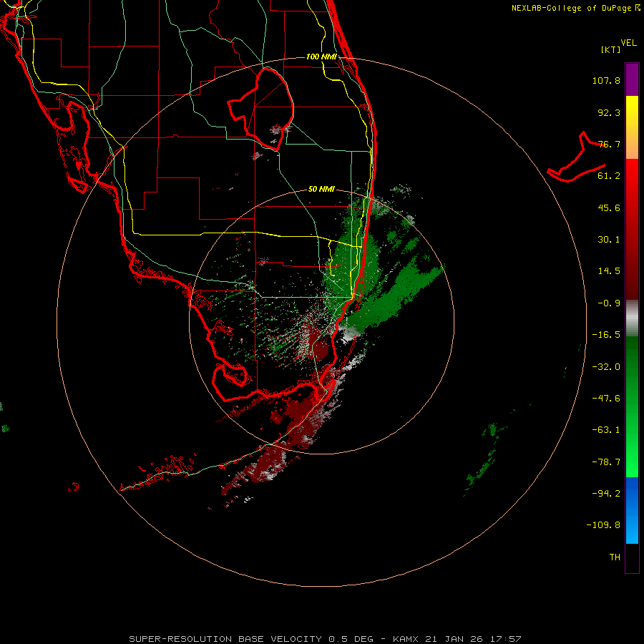Click the [KT] units label
This screenshot has height=644, width=644.
coord(611,49)
